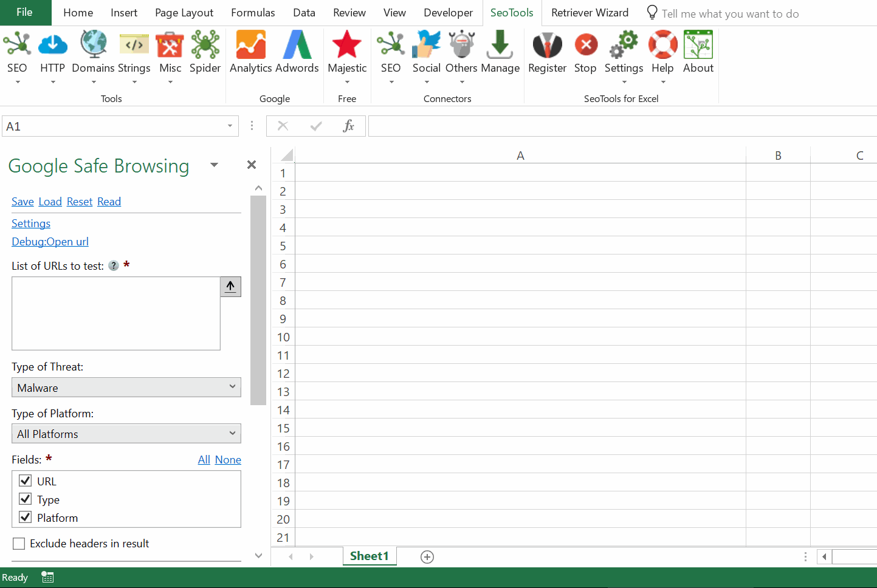The image size is (877, 588).
Task: Open the Strings code tool
Action: 134,45
